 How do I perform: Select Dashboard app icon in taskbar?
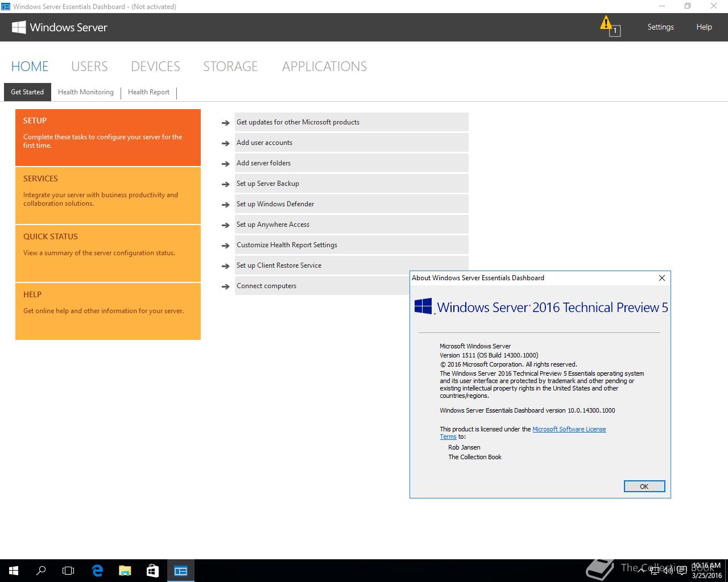[x=181, y=571]
